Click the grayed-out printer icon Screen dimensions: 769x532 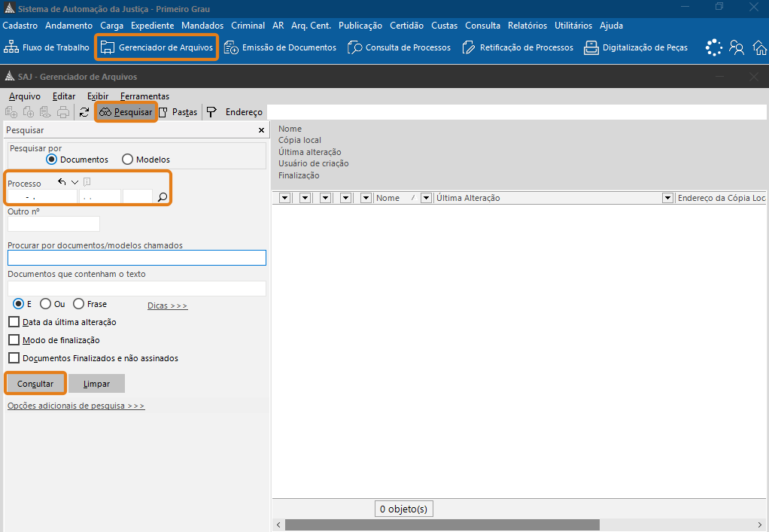[x=63, y=112]
